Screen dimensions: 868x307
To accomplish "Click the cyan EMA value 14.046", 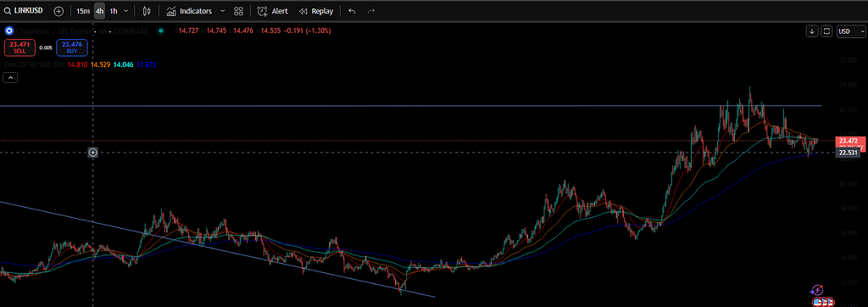I will [x=123, y=64].
